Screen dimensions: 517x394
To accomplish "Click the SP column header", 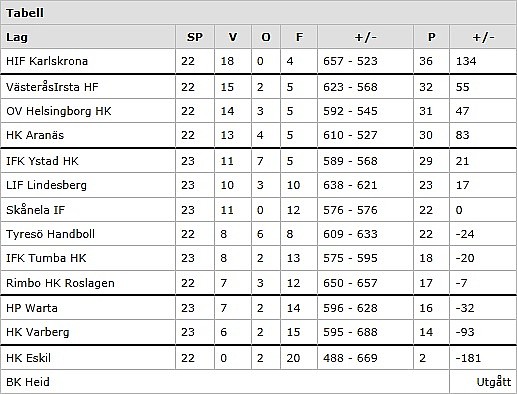I will tap(195, 37).
